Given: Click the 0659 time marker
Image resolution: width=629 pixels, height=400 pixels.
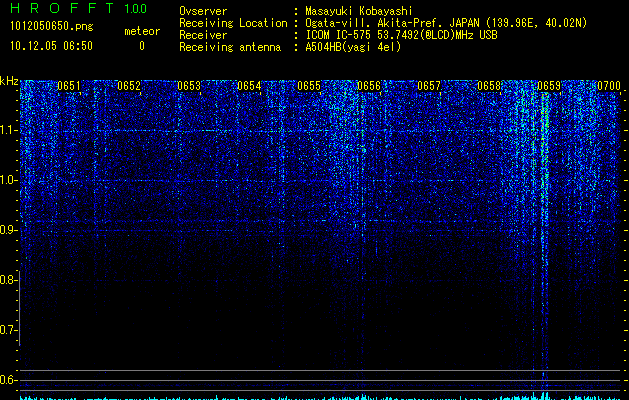Looking at the screenshot, I should click(x=549, y=86).
